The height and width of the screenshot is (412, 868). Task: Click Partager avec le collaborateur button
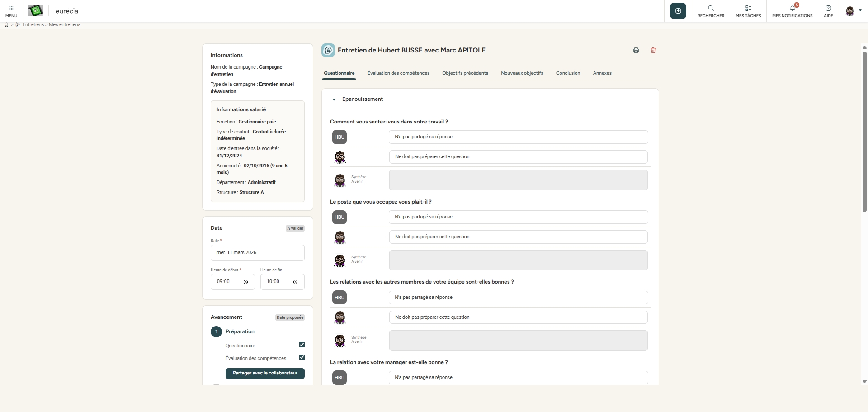(265, 373)
